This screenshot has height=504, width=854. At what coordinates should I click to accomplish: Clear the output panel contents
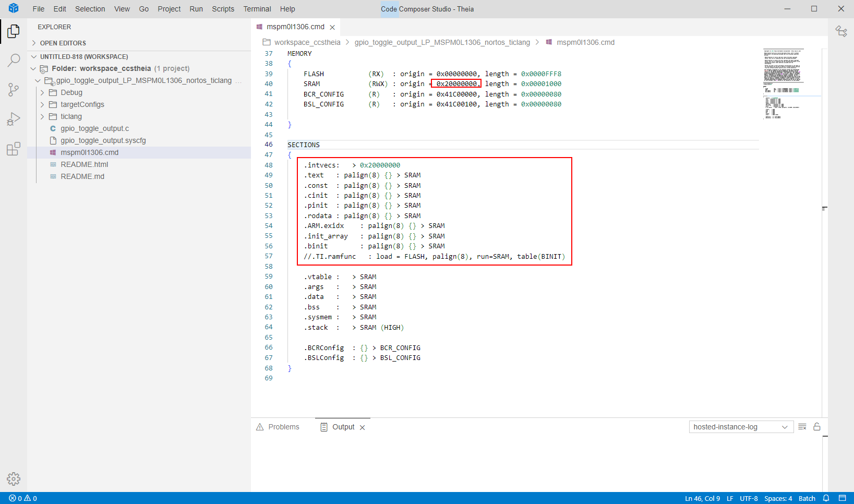[802, 427]
